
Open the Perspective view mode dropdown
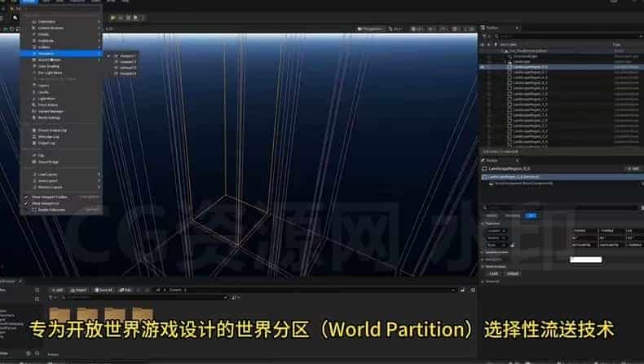click(370, 29)
